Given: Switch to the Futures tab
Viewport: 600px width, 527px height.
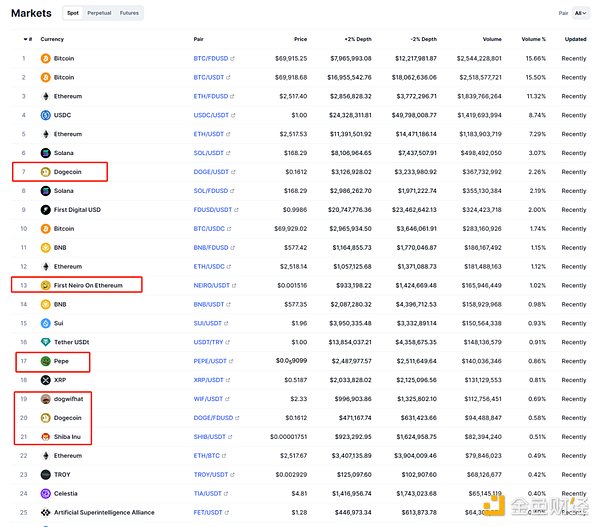Looking at the screenshot, I should (129, 14).
